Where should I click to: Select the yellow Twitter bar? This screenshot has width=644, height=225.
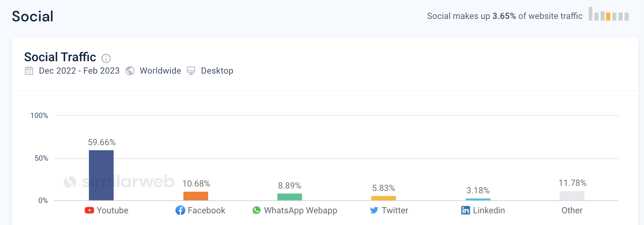(383, 198)
